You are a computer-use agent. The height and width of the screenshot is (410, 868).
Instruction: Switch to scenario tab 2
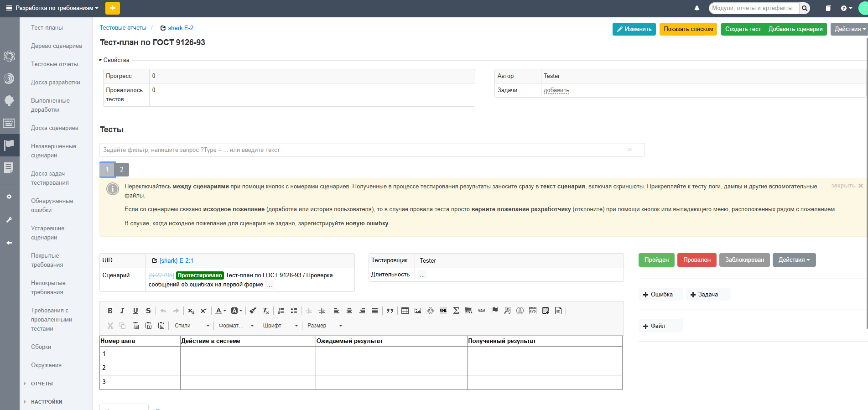point(122,169)
